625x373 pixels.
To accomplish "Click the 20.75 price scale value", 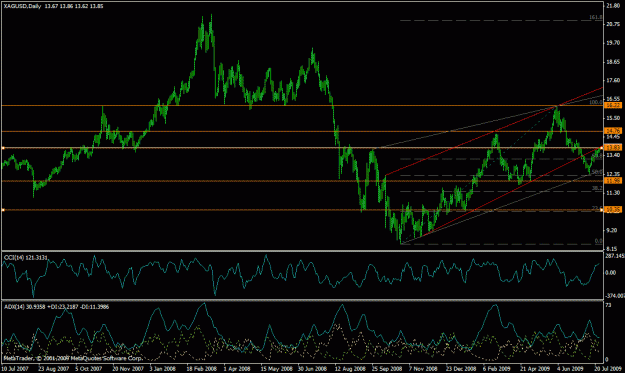I will click(x=613, y=24).
